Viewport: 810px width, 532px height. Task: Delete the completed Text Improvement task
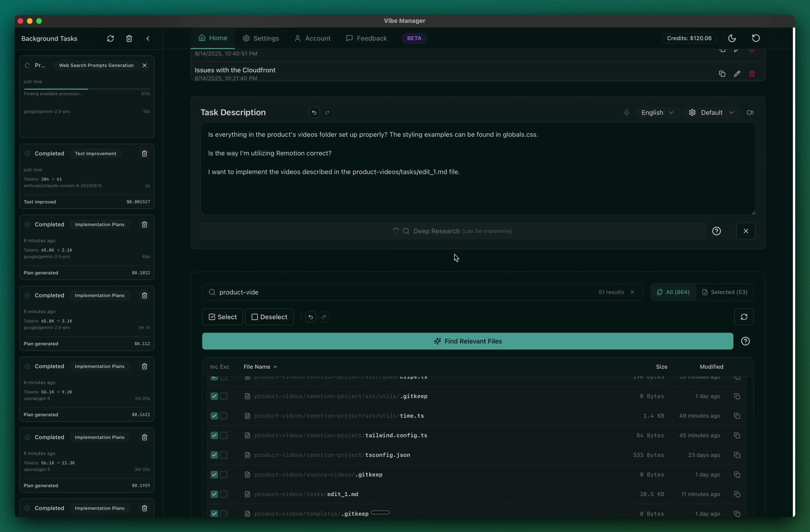[x=144, y=154]
